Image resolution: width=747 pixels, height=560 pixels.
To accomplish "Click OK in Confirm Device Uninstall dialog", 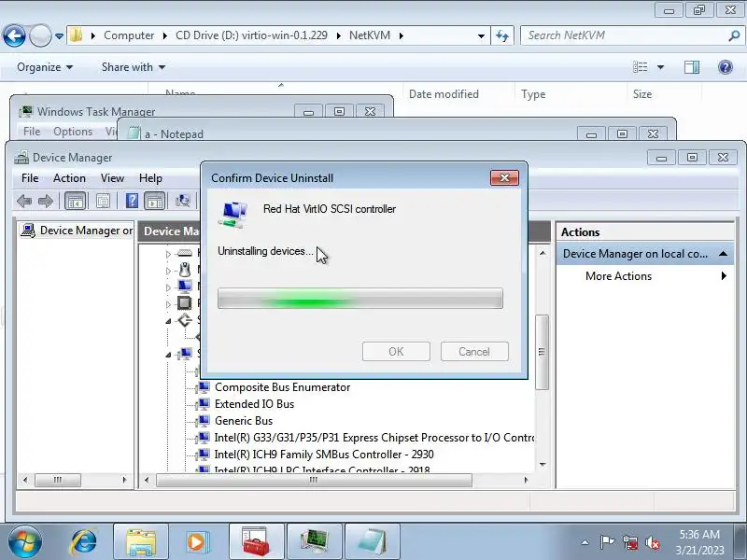I will (396, 352).
